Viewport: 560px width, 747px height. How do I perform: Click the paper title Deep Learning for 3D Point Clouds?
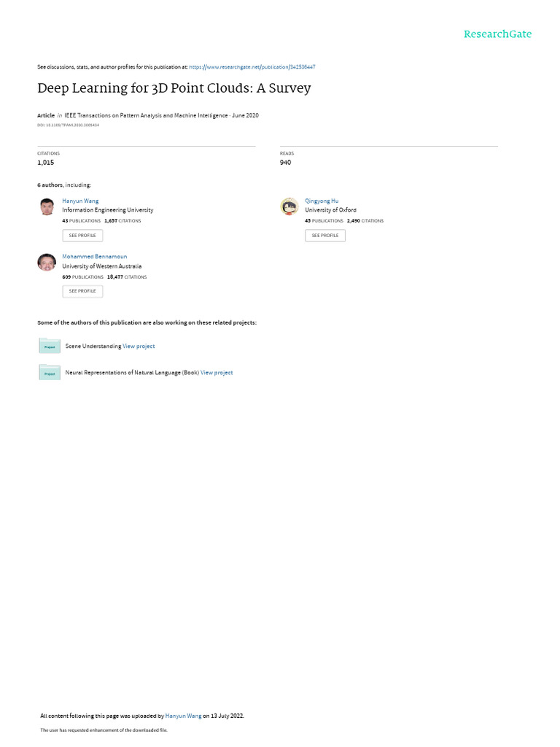174,88
